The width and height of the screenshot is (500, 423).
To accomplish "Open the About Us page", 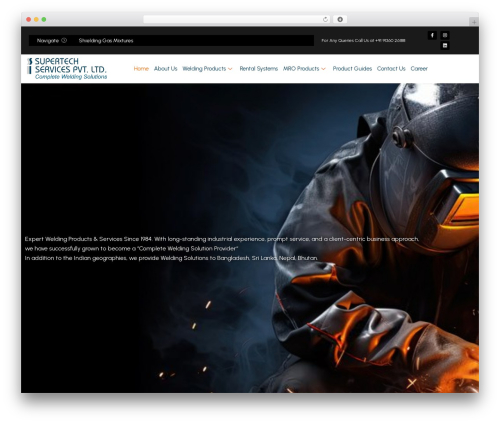I will pyautogui.click(x=165, y=68).
